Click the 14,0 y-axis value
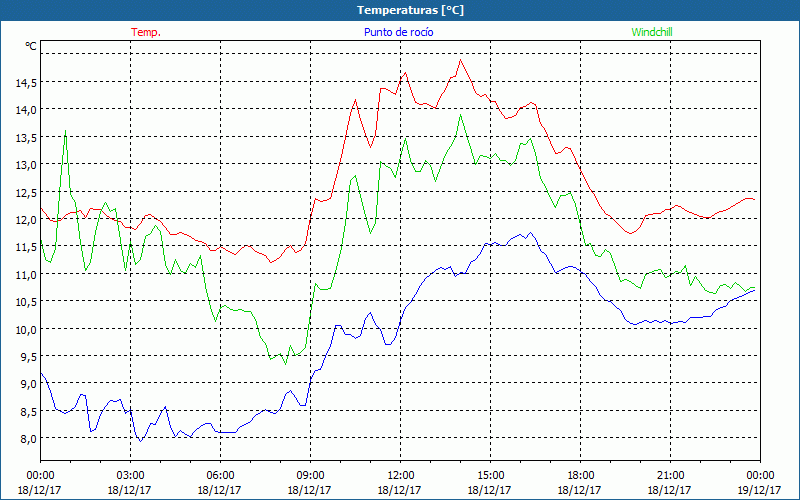This screenshot has height=500, width=800. (x=26, y=110)
